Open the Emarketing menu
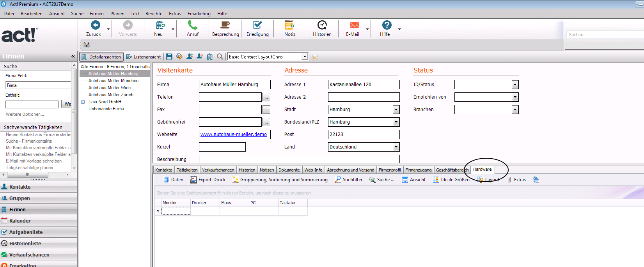 point(199,14)
